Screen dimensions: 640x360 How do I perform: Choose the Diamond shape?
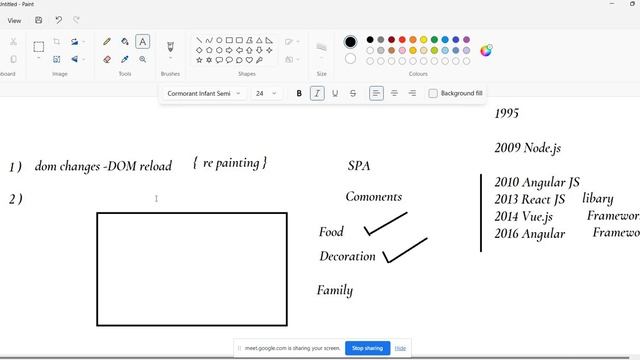coord(199,50)
